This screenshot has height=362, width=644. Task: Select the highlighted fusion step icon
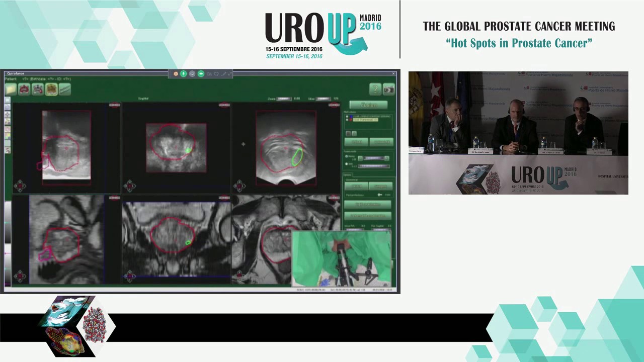click(x=51, y=89)
